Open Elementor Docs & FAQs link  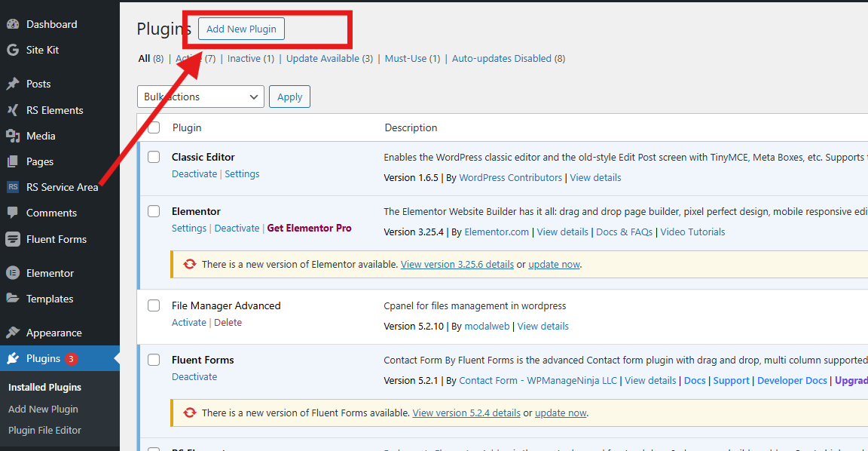tap(625, 232)
